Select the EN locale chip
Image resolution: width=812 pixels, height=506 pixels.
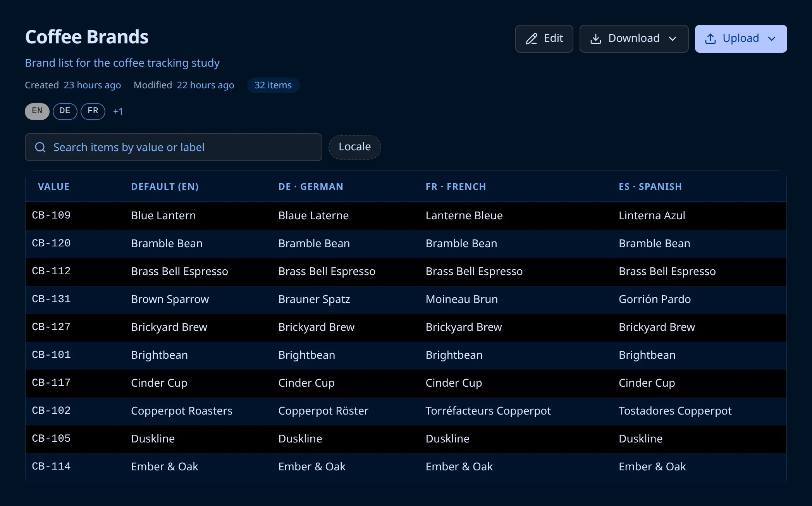tap(37, 111)
